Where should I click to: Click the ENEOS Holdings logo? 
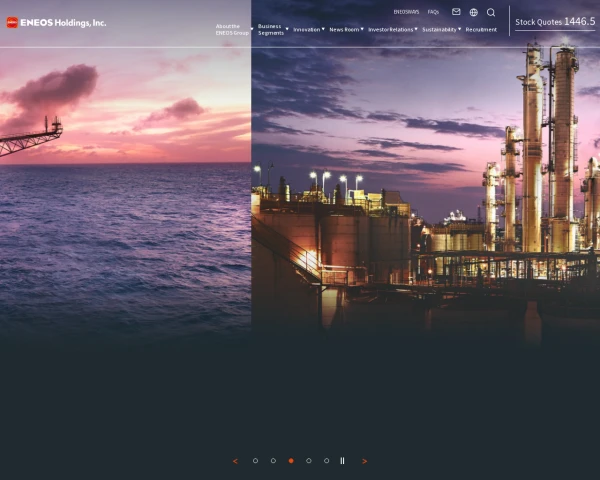[x=56, y=22]
